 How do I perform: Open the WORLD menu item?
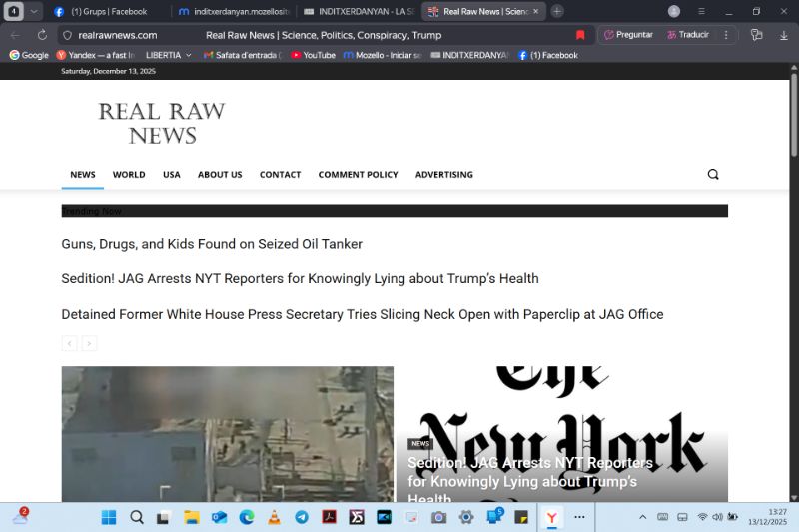[129, 174]
